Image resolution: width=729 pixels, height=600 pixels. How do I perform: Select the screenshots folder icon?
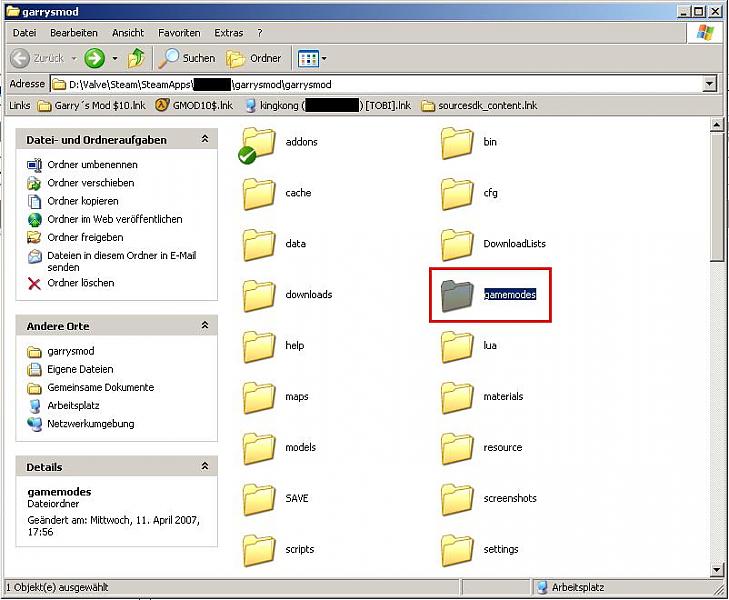click(457, 499)
